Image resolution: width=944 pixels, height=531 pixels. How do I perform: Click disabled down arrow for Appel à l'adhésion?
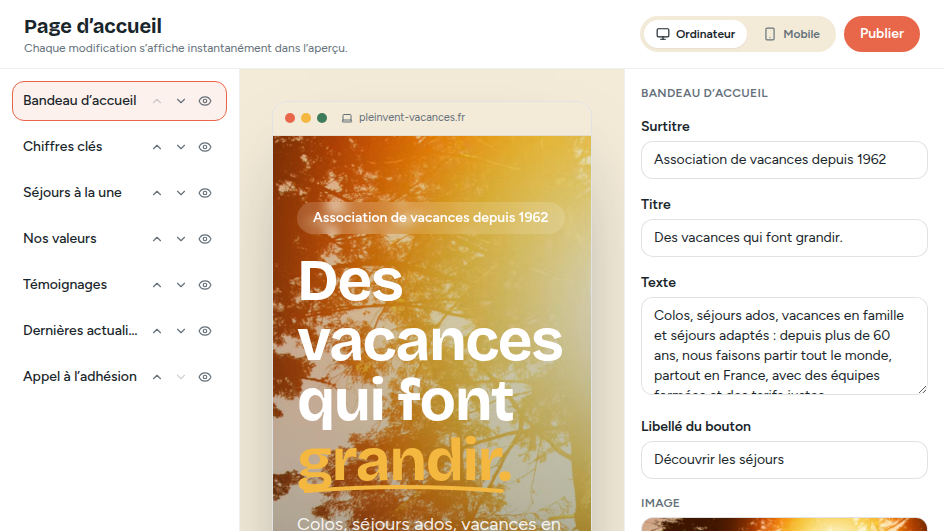[181, 377]
